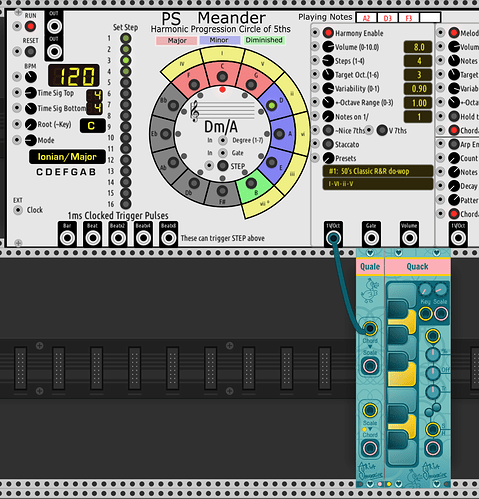Toggle the Arp Enable button

point(454,144)
